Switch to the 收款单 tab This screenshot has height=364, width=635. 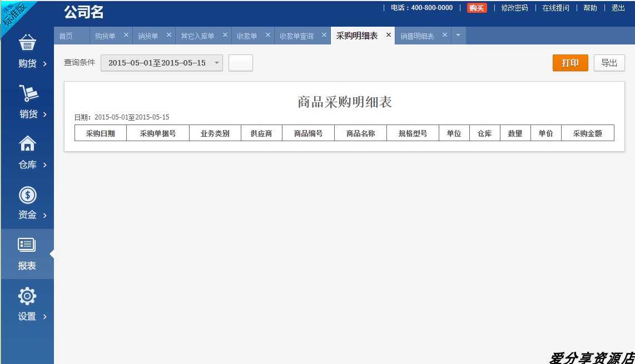247,36
